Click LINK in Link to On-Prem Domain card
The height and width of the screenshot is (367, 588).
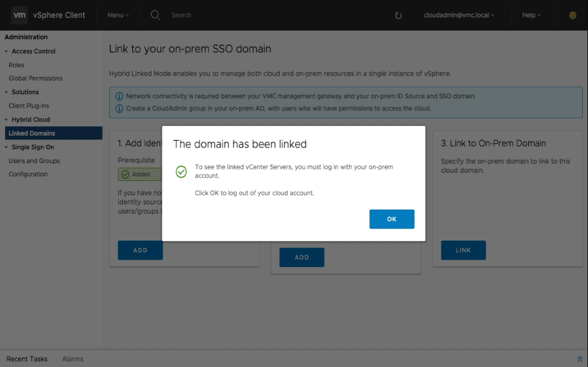point(463,250)
